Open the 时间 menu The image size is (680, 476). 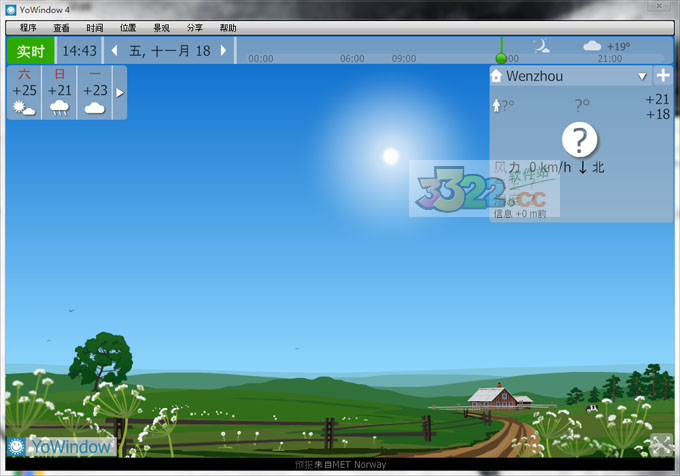[x=95, y=28]
